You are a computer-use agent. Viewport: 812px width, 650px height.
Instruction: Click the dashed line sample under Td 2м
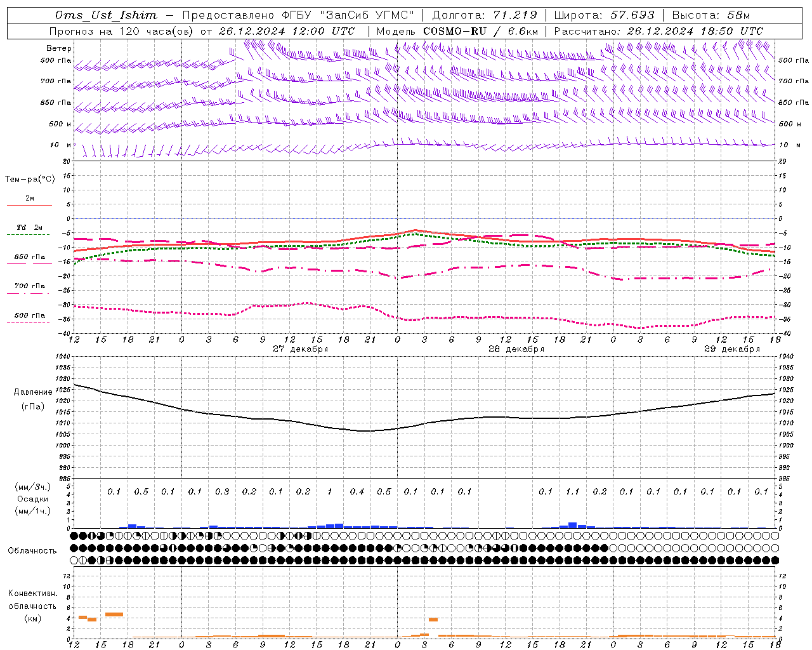click(29, 235)
